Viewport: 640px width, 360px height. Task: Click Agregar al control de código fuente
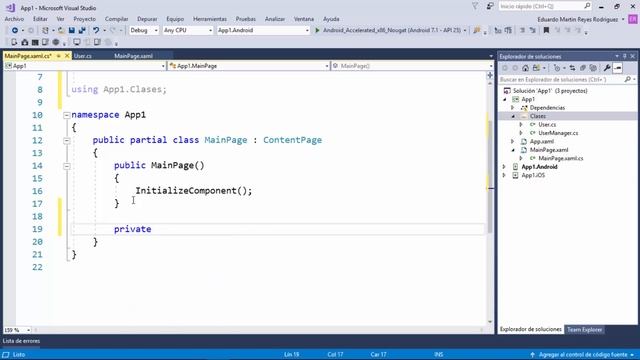[582, 355]
